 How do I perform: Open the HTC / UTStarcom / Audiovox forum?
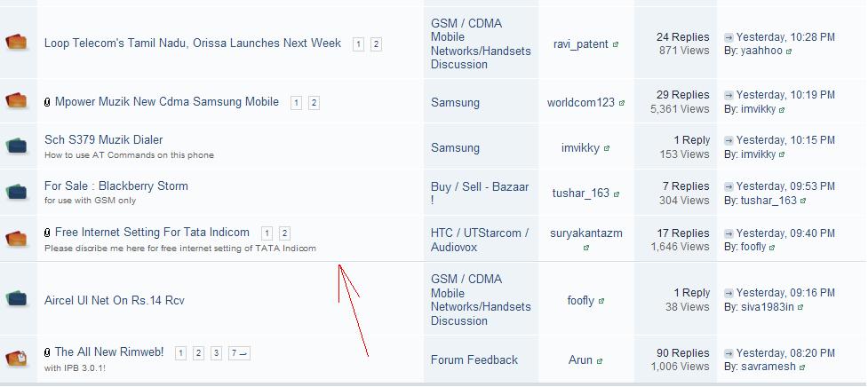479,240
